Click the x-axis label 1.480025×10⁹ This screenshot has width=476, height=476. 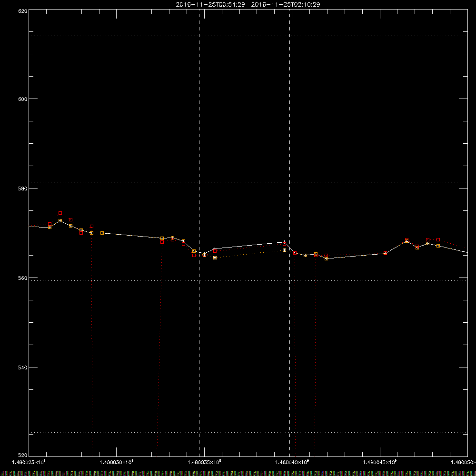[29, 462]
